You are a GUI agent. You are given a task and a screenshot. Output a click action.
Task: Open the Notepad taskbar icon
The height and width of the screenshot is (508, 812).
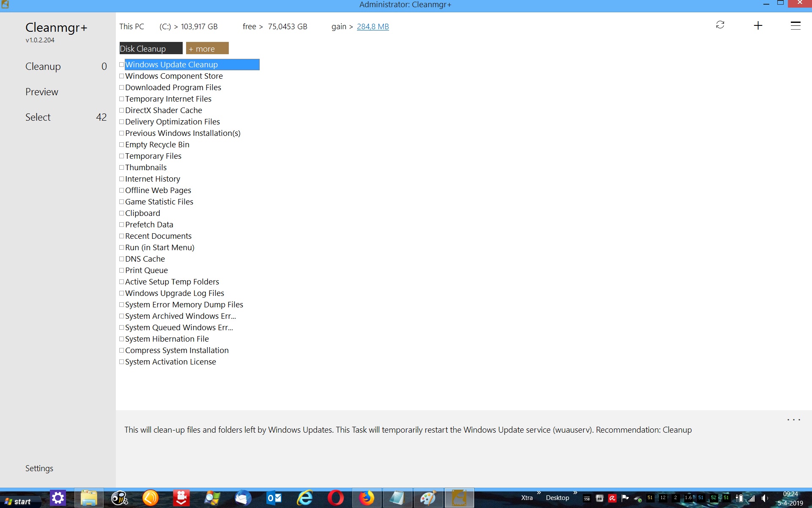point(397,498)
